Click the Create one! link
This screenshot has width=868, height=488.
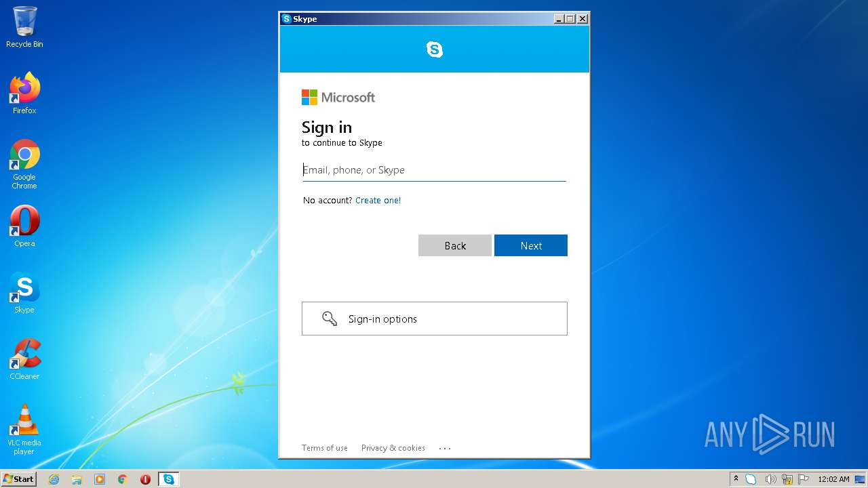(378, 201)
